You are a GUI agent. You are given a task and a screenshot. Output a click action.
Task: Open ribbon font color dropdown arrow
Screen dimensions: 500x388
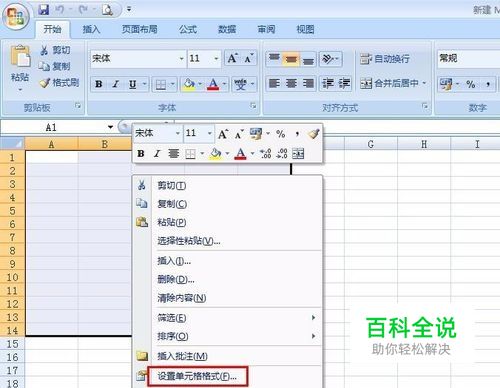tap(224, 84)
